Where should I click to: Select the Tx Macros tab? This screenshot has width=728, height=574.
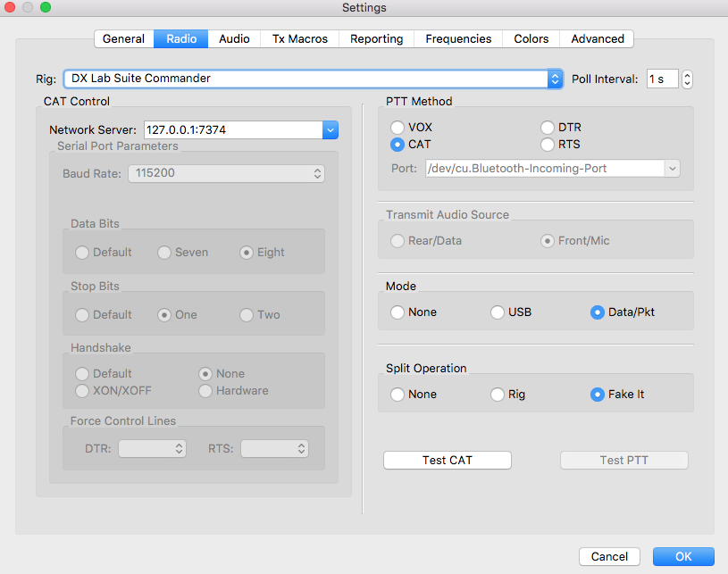[x=299, y=38]
